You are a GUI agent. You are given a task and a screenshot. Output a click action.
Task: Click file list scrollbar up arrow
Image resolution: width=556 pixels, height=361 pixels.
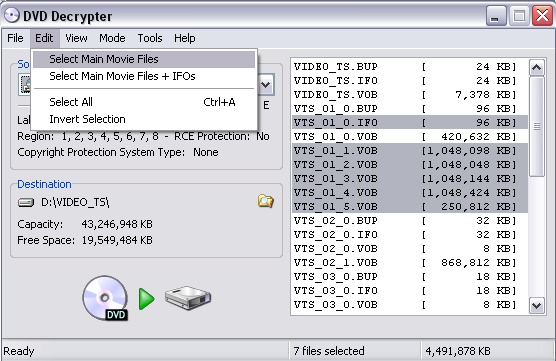click(536, 67)
